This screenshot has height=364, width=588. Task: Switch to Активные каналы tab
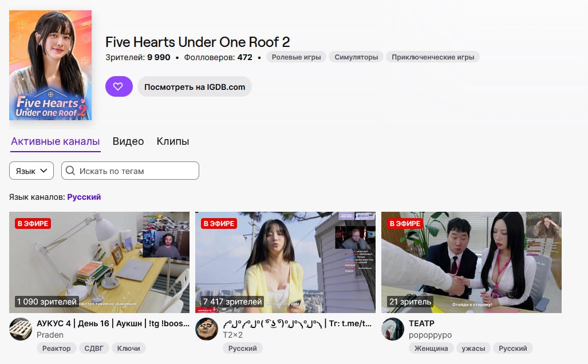(x=55, y=141)
